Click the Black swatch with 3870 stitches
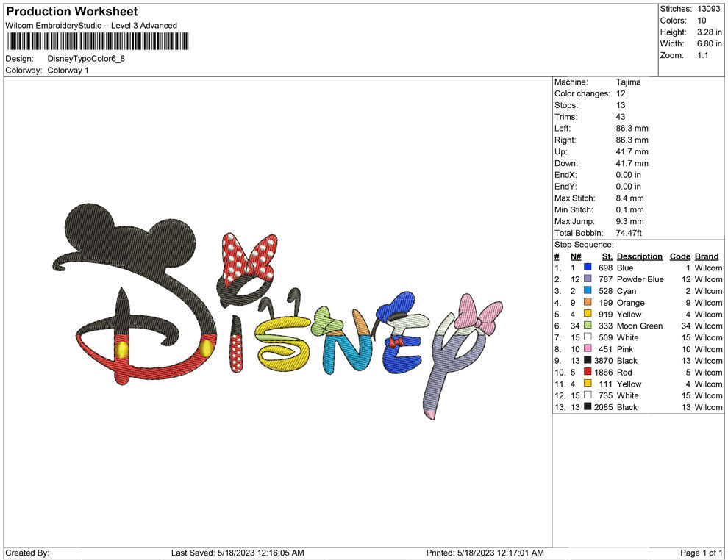This screenshot has width=728, height=560. [588, 360]
